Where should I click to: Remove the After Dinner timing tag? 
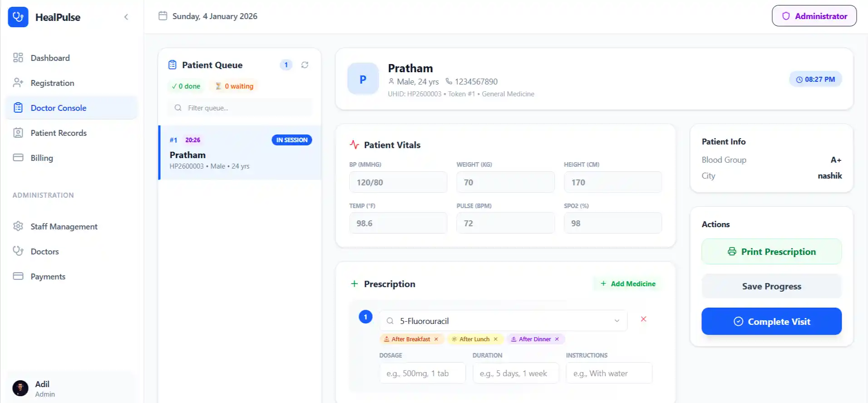click(x=557, y=339)
